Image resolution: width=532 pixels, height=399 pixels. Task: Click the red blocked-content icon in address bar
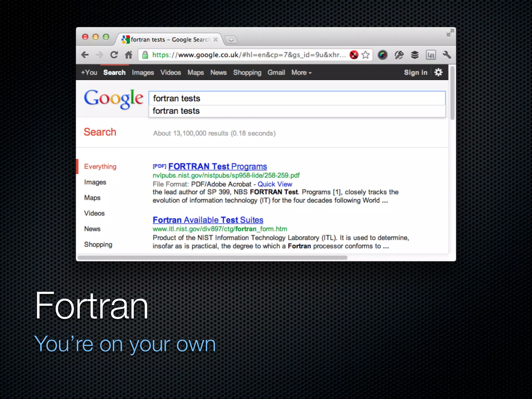[354, 55]
